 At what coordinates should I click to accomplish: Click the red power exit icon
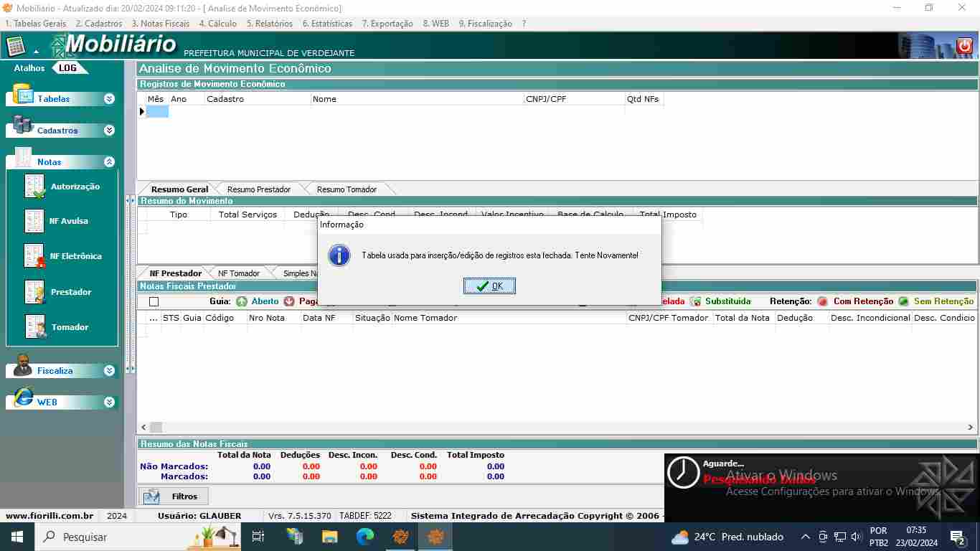(964, 47)
